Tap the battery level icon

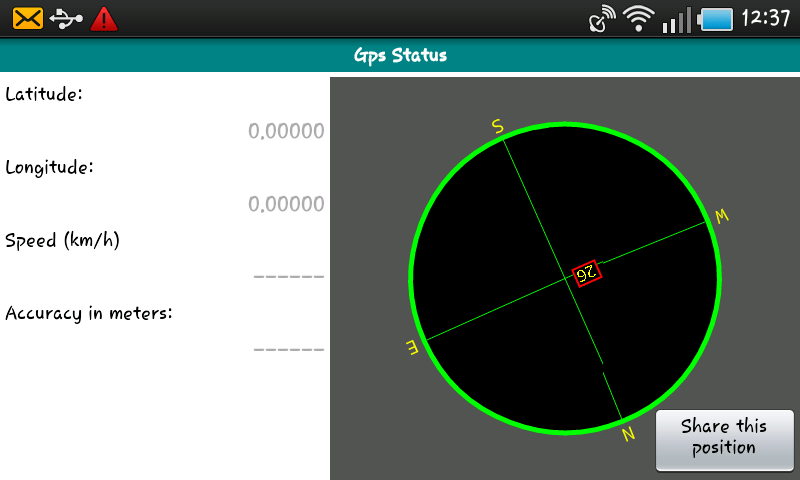point(715,19)
